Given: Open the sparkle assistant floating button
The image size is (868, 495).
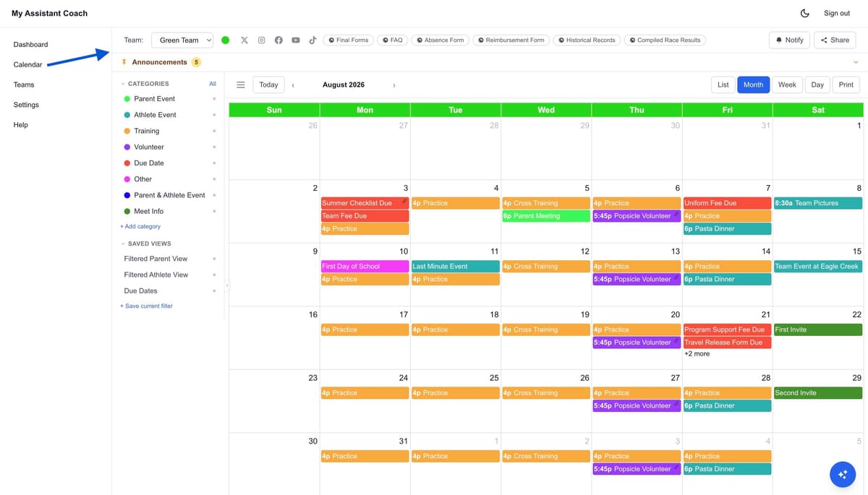Looking at the screenshot, I should [843, 474].
